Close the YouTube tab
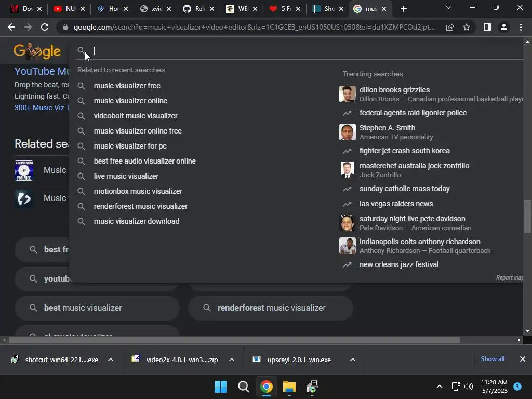Screen dimensions: 532x399 pos(83,9)
